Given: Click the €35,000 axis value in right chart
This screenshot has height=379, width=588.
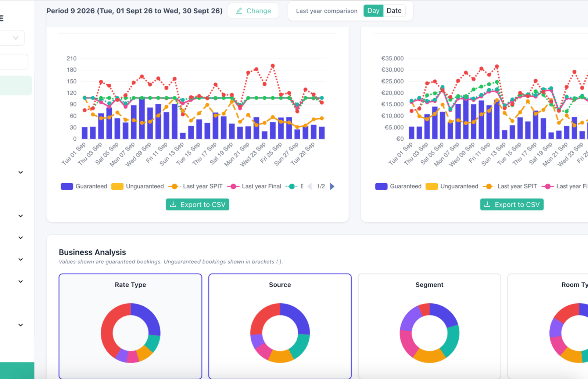Looking at the screenshot, I should point(392,58).
